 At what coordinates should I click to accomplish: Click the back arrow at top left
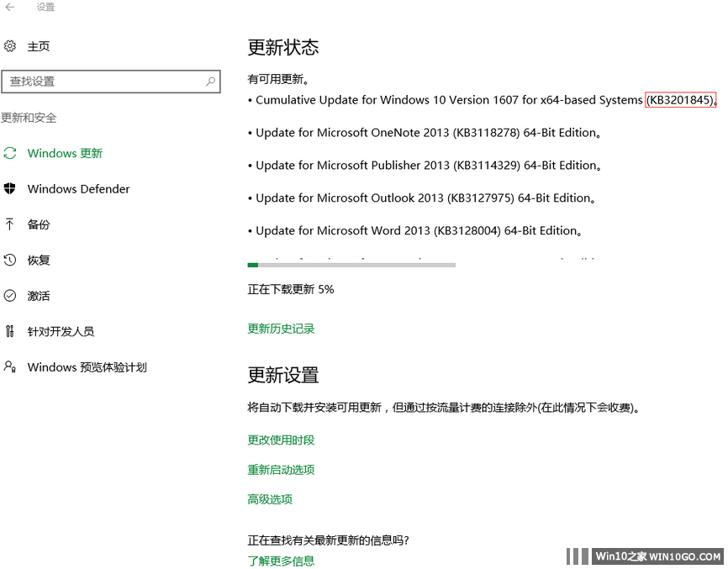(x=11, y=8)
